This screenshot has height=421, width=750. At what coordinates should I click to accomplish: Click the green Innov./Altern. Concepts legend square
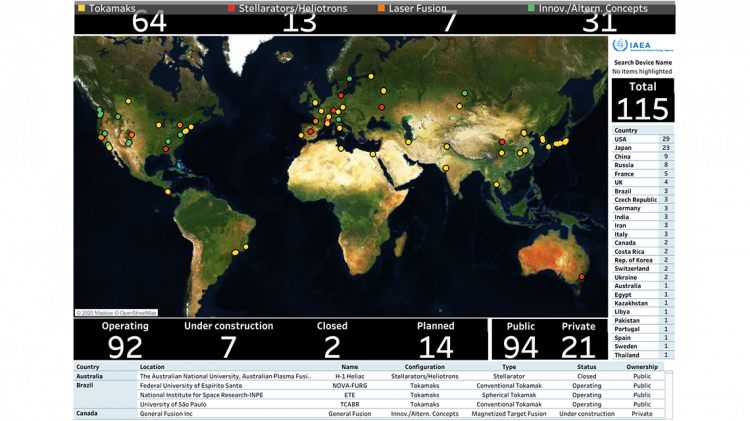[x=531, y=8]
